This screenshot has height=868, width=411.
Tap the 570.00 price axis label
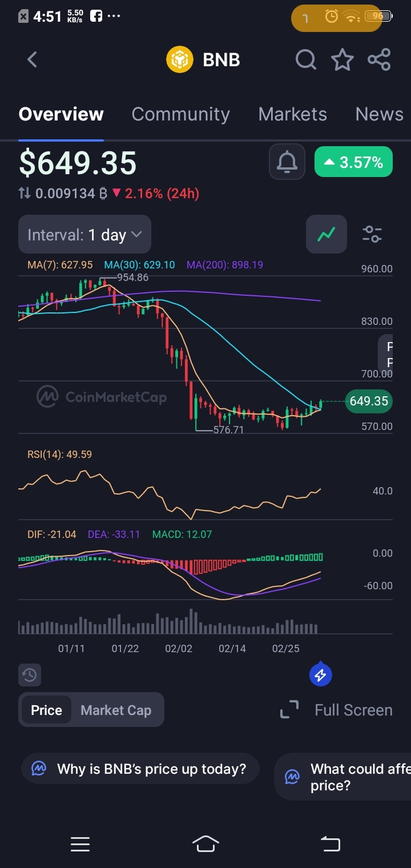tap(377, 427)
